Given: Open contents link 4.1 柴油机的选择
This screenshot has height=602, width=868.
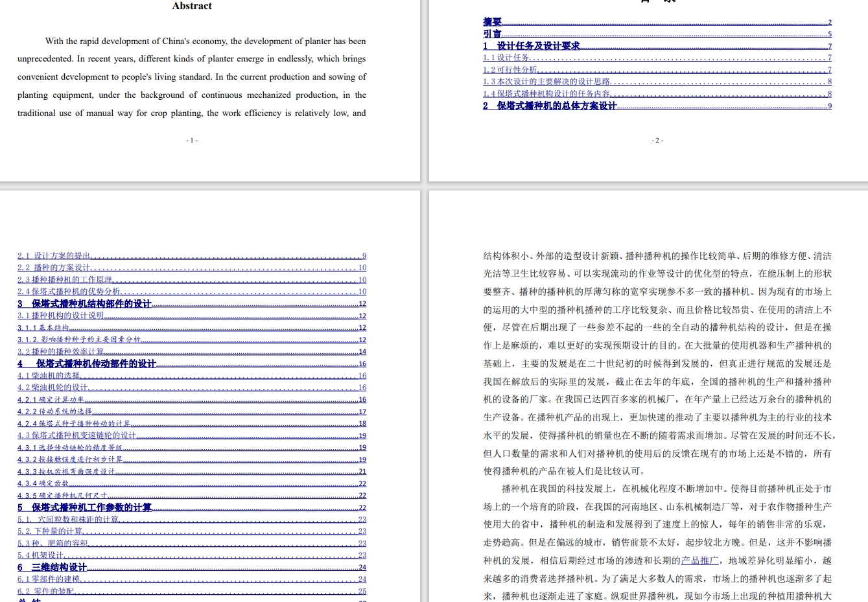Looking at the screenshot, I should coord(192,376).
